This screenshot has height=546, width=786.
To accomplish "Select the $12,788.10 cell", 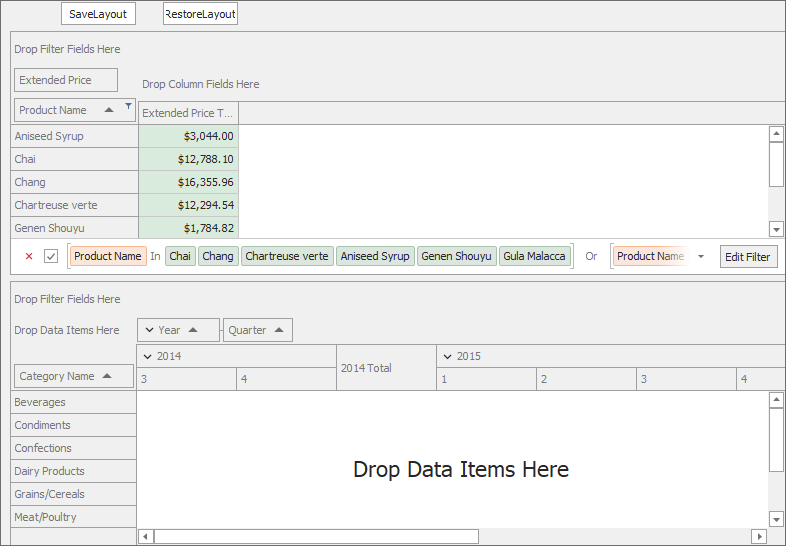I will point(188,159).
